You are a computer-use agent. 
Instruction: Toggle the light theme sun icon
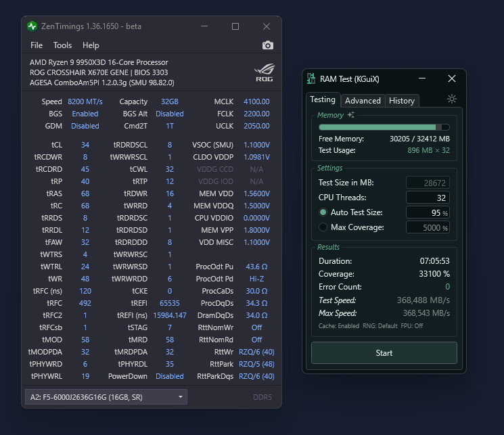[x=452, y=99]
